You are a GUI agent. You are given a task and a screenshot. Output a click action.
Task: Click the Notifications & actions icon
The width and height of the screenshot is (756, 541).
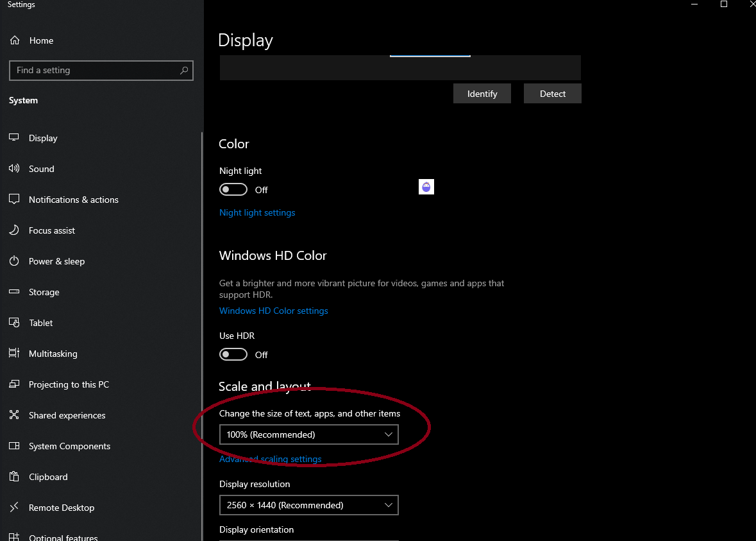tap(15, 200)
